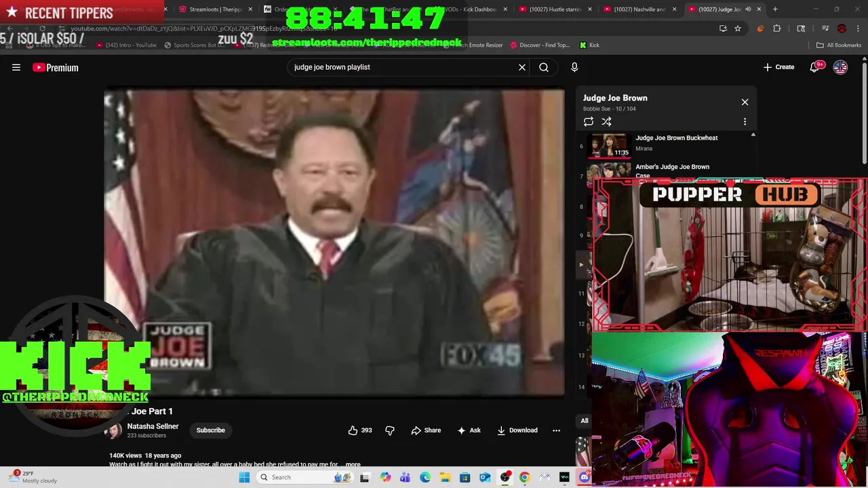Open Microsoft Store from taskbar
868x488 pixels.
coord(465,477)
